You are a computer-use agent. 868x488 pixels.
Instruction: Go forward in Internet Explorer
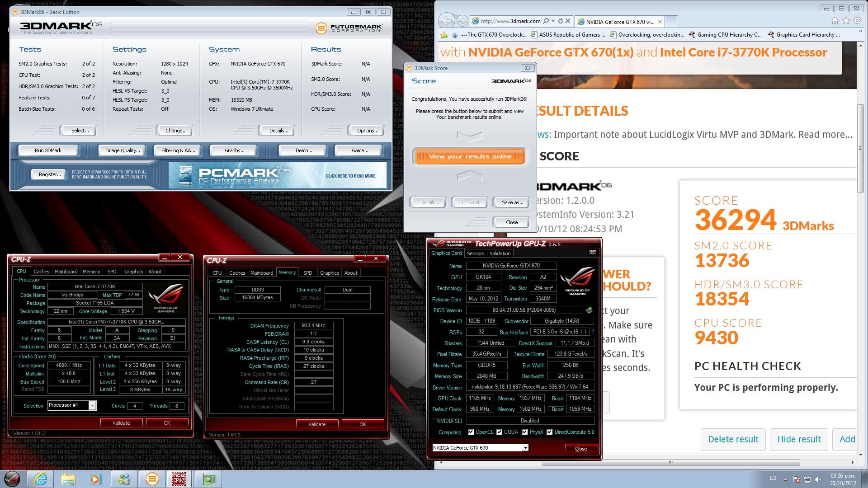(462, 21)
